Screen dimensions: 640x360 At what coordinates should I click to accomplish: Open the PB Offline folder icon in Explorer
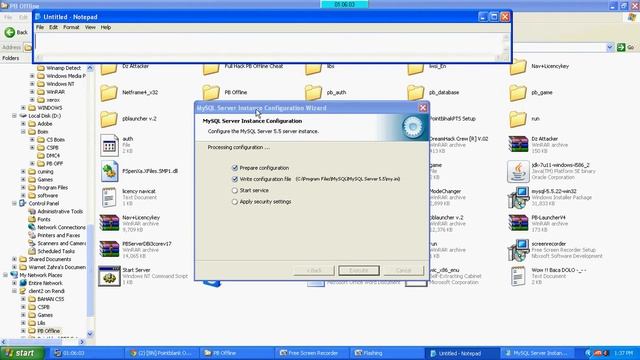click(x=211, y=93)
